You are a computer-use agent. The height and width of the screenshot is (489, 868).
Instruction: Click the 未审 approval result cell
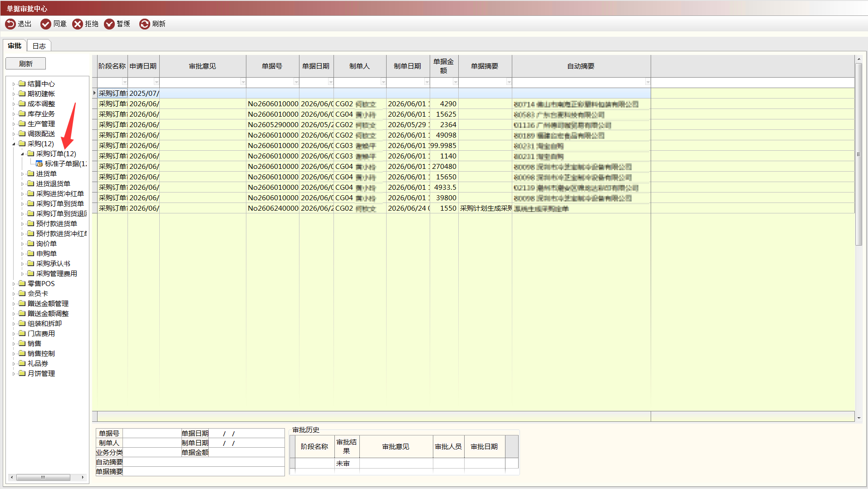coord(347,464)
